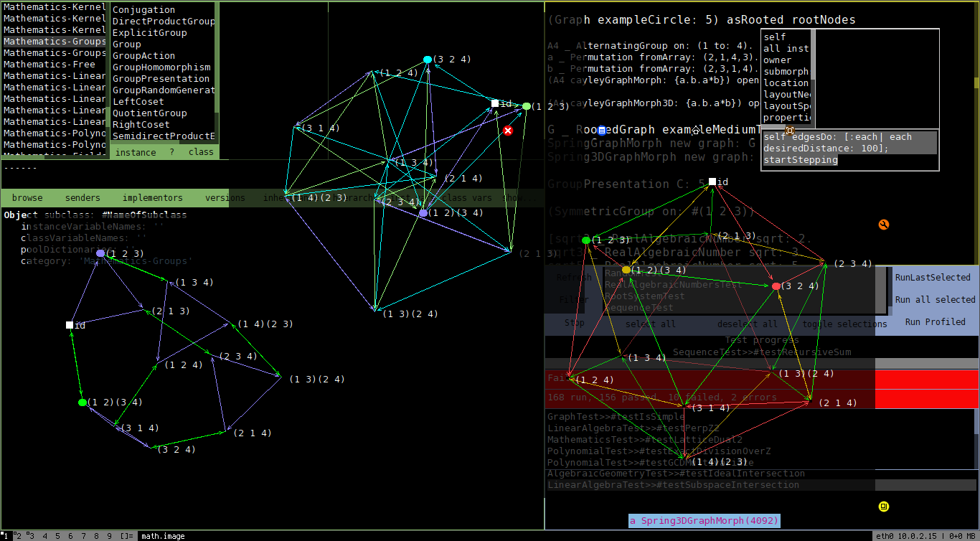Select the red (3 2 4) node dot in right graph
This screenshot has width=980, height=541.
pos(776,286)
